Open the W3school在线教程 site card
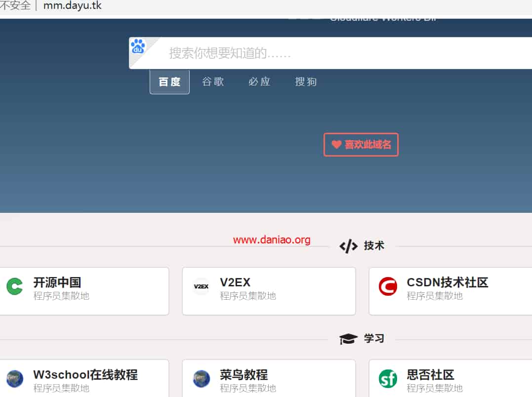This screenshot has height=397, width=532. (84, 378)
